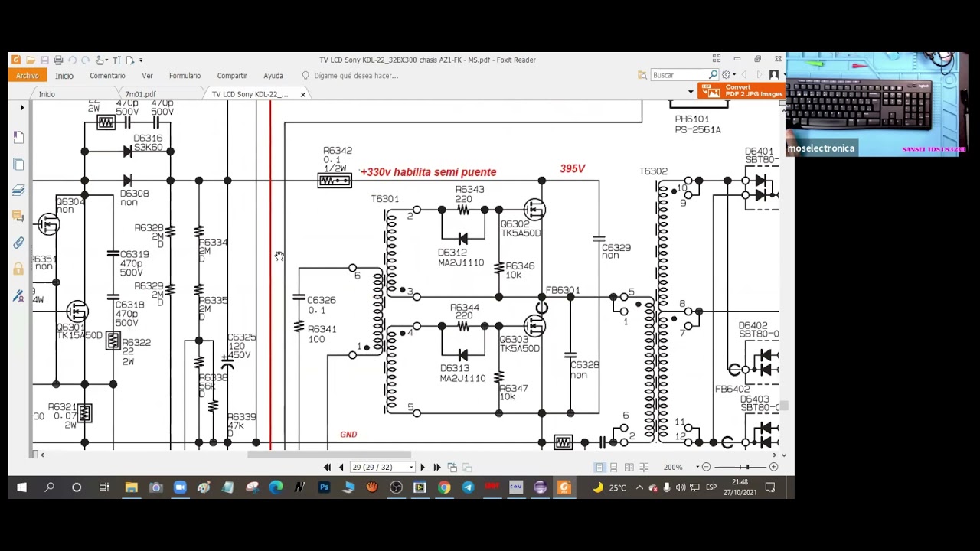Screen dimensions: 980x551
Task: Click the Save disk icon
Action: (44, 60)
